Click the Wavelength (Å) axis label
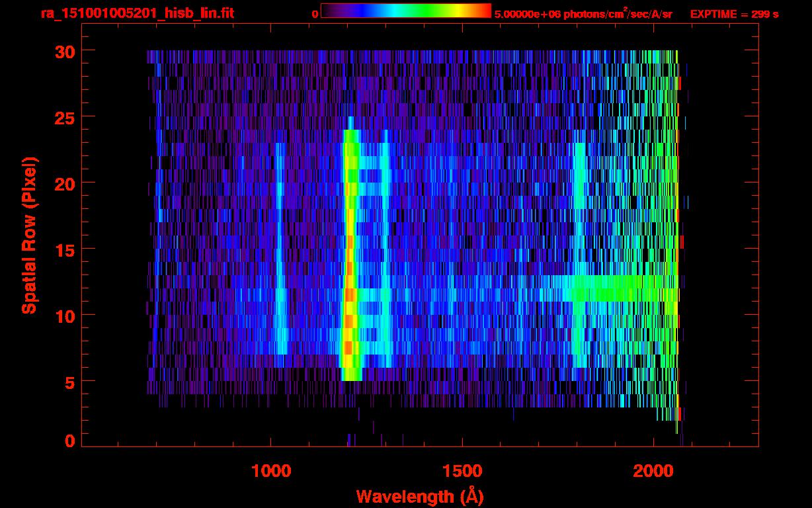Viewport: 812px width, 508px height. coord(420,496)
